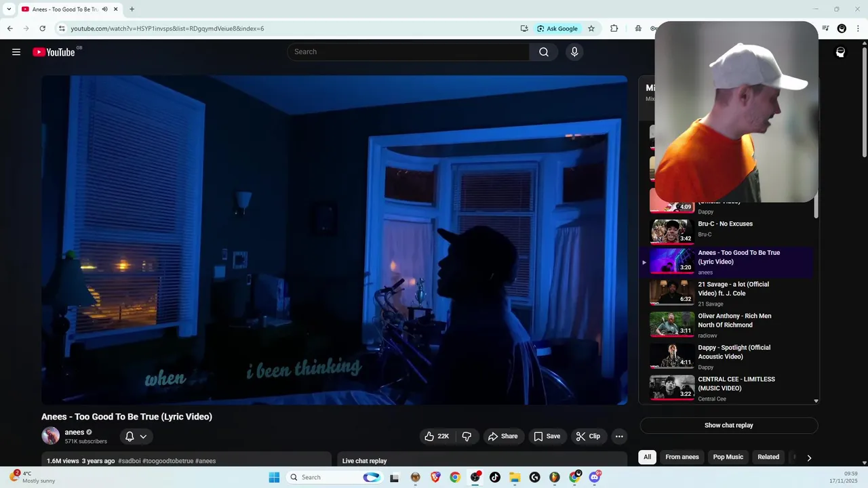This screenshot has width=868, height=488.
Task: Mute the tab using the speaker icon
Action: (x=105, y=9)
